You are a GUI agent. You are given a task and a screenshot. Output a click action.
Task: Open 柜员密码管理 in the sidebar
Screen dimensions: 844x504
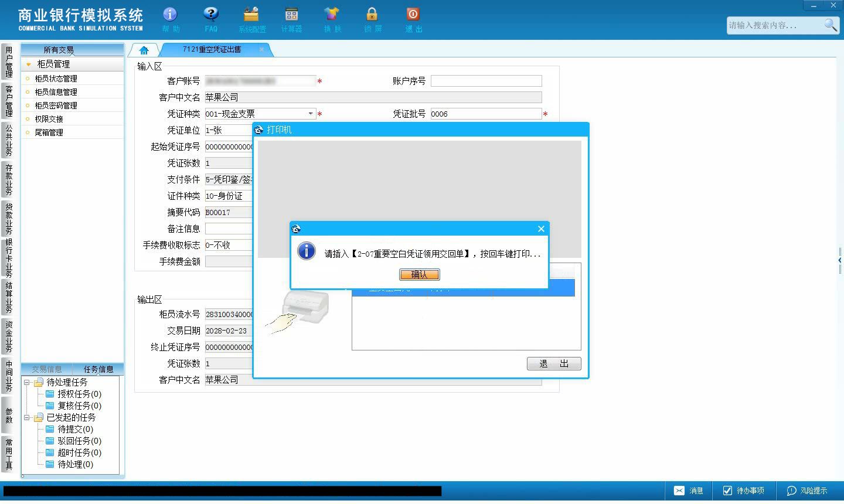coord(56,105)
